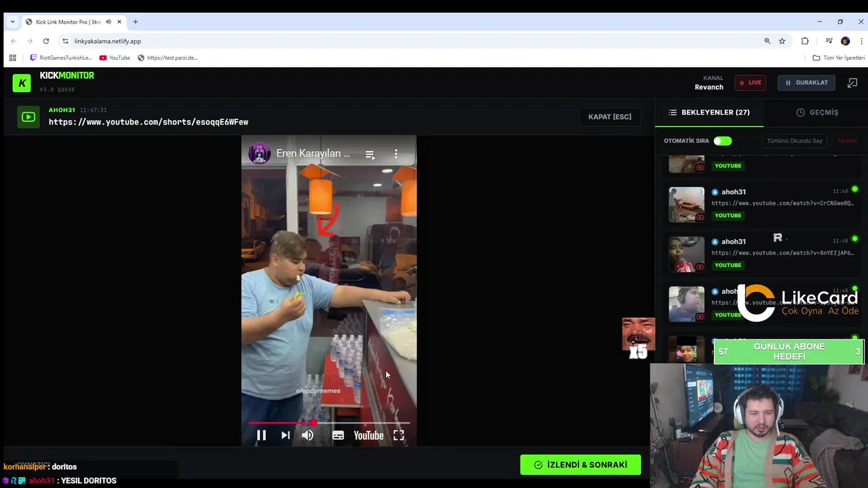Open the https://test.parzi.de bookmark
The width and height of the screenshot is (868, 488).
point(167,58)
